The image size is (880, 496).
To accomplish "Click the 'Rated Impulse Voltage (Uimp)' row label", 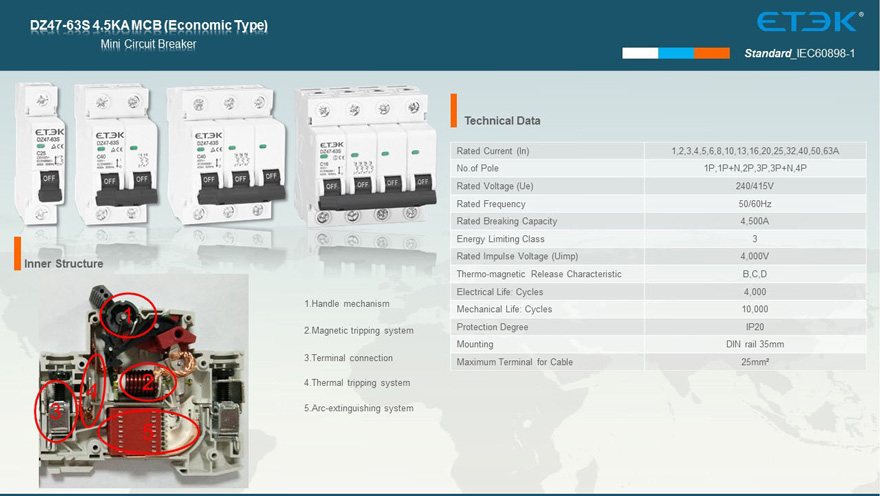I will pyautogui.click(x=517, y=256).
